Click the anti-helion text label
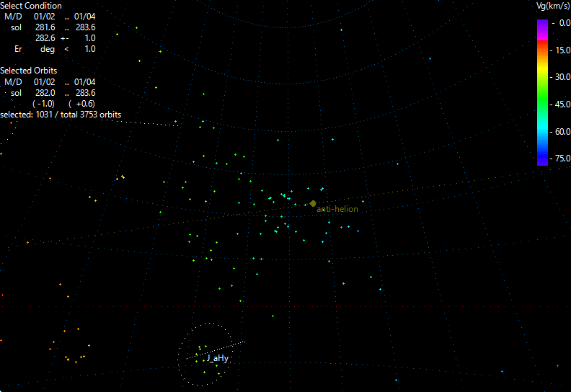 pos(338,209)
